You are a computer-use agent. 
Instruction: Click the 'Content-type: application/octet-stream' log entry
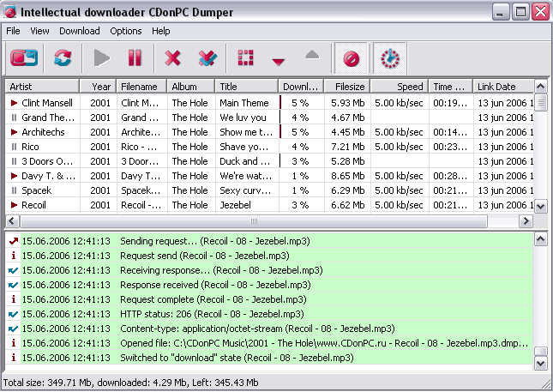click(x=268, y=329)
